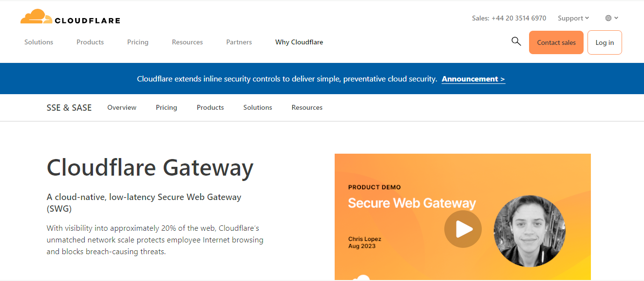Open the Solutions top menu

coord(38,42)
